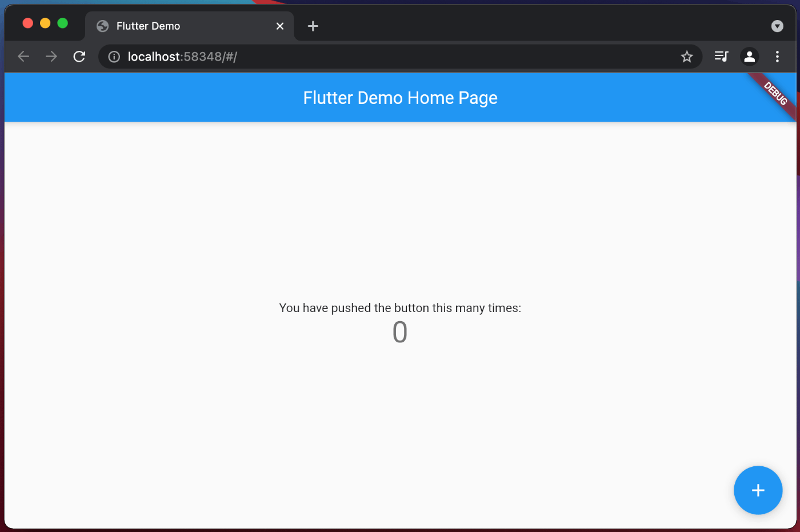Image resolution: width=800 pixels, height=532 pixels.
Task: Click the Flutter Demo Home Page title
Action: [400, 98]
